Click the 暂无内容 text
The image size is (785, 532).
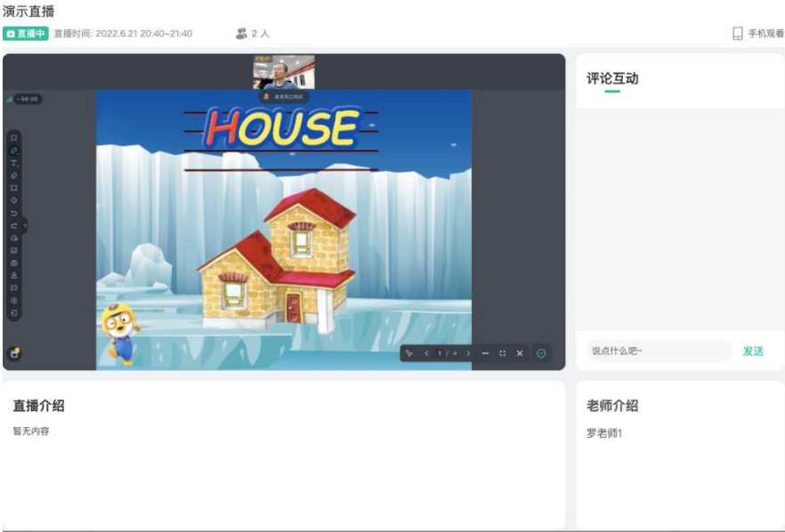coord(31,431)
